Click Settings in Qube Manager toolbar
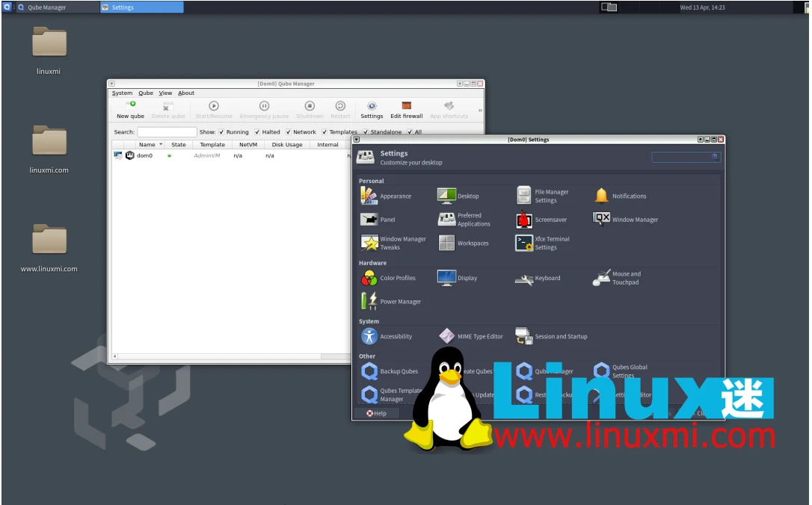Viewport: 812px width, 505px height. 372,111
